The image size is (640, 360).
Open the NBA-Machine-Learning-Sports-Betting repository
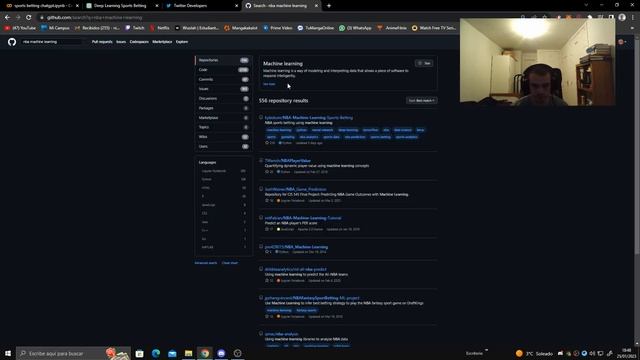[309, 118]
